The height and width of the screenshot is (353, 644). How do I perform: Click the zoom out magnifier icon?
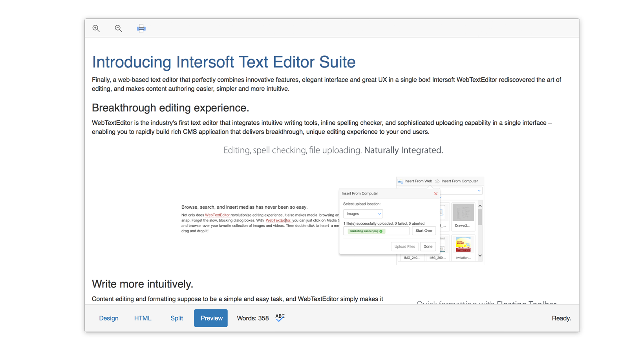coord(118,28)
